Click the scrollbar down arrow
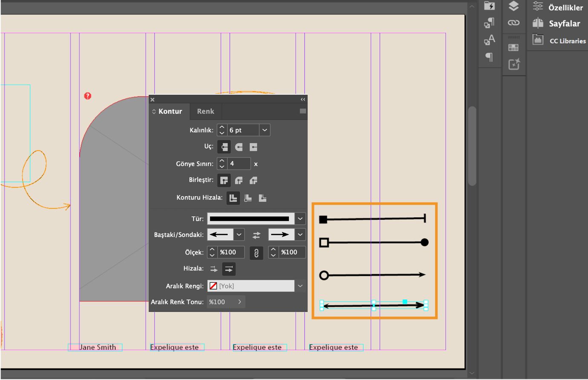This screenshot has width=588, height=380. coord(472,373)
